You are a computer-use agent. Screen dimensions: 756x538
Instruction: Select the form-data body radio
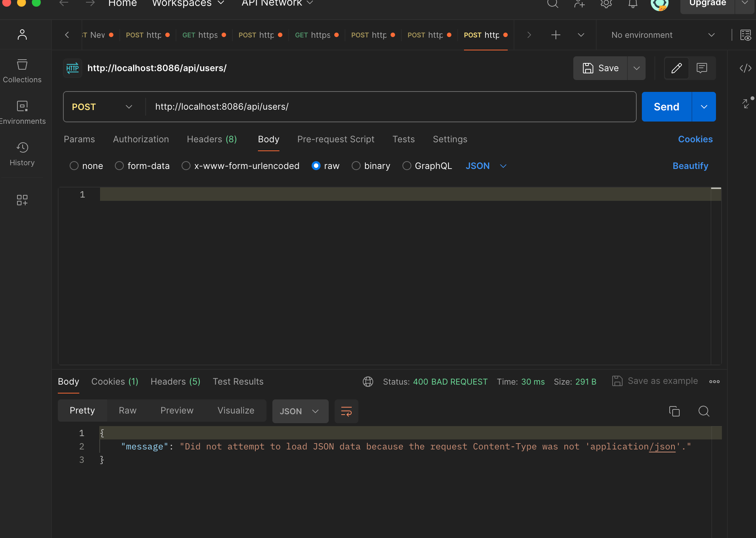coord(119,166)
